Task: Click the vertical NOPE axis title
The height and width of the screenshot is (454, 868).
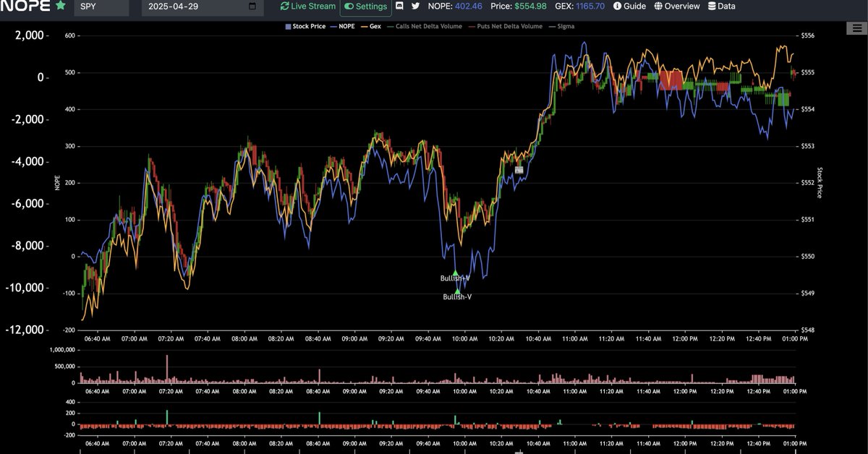Action: tap(56, 183)
